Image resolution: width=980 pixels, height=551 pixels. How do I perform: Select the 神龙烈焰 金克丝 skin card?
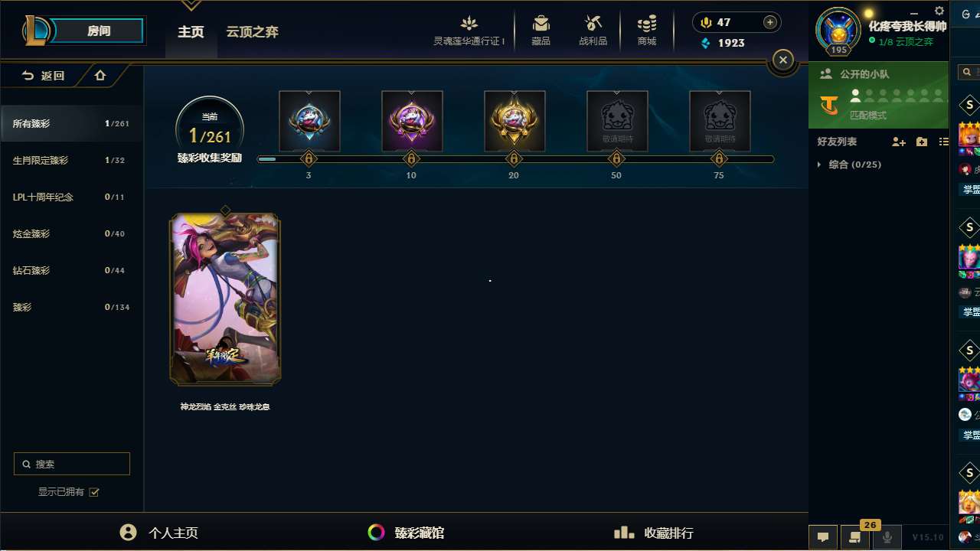pos(225,299)
